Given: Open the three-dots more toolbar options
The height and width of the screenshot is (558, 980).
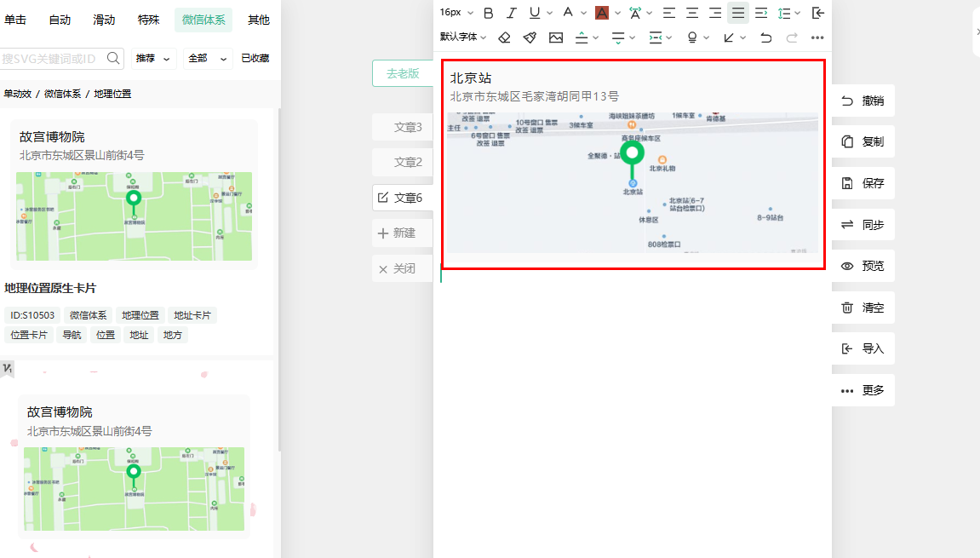Looking at the screenshot, I should pos(817,37).
